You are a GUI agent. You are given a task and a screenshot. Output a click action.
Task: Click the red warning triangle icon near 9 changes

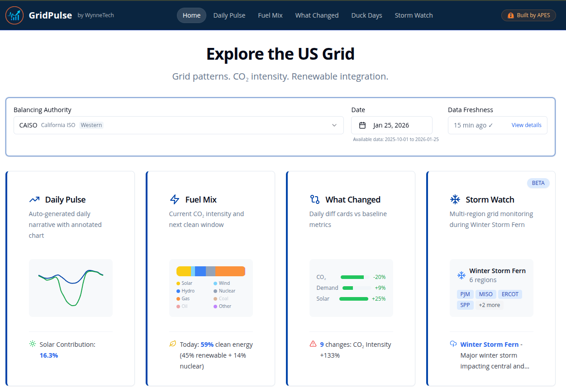click(313, 344)
